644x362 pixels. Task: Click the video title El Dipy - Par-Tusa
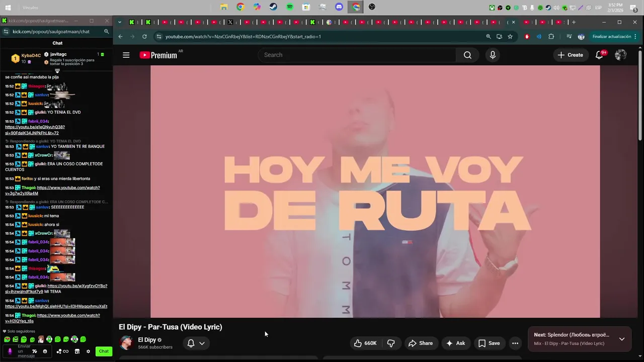click(170, 327)
